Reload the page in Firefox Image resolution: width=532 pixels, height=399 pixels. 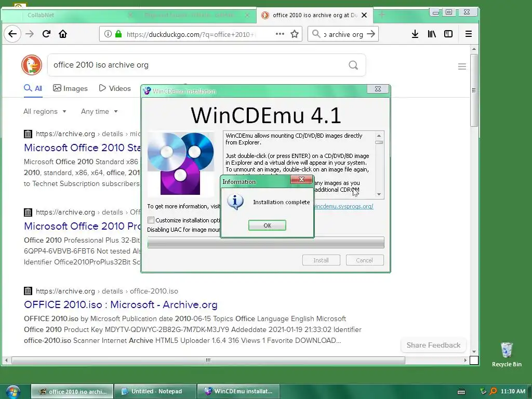[x=46, y=34]
